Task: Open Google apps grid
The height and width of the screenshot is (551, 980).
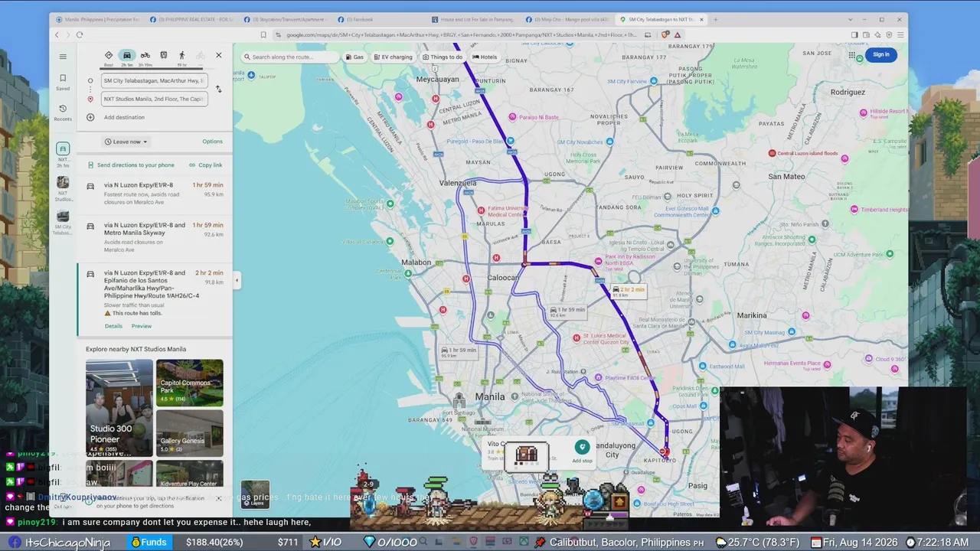Action: click(852, 54)
